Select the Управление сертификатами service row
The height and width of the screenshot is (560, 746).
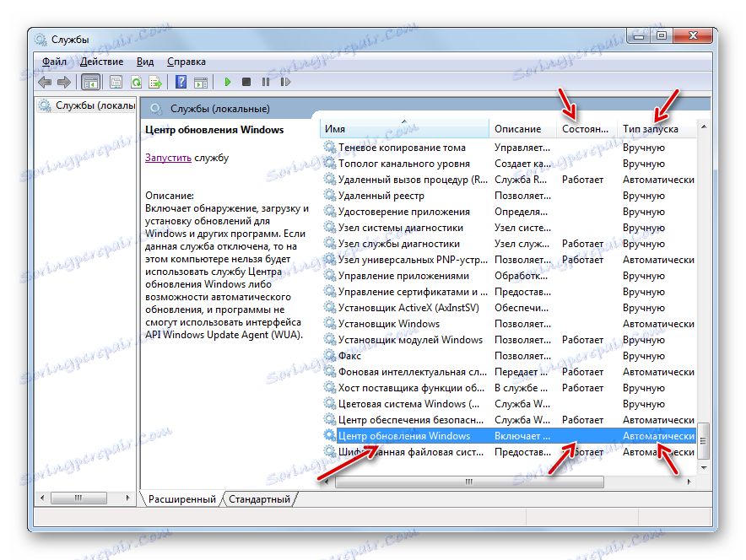coord(508,292)
